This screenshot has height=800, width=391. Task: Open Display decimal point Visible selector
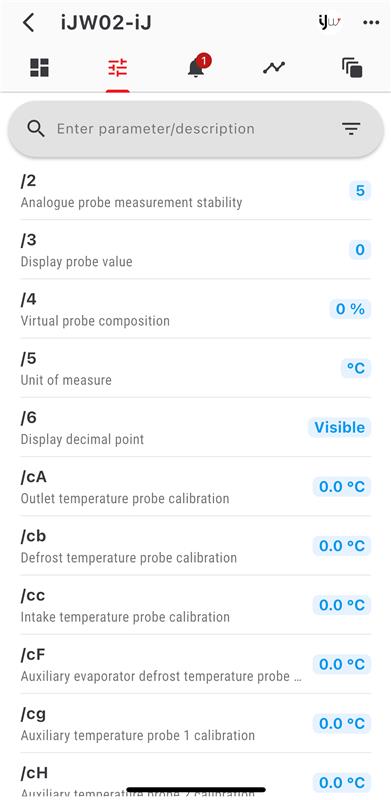coord(339,428)
